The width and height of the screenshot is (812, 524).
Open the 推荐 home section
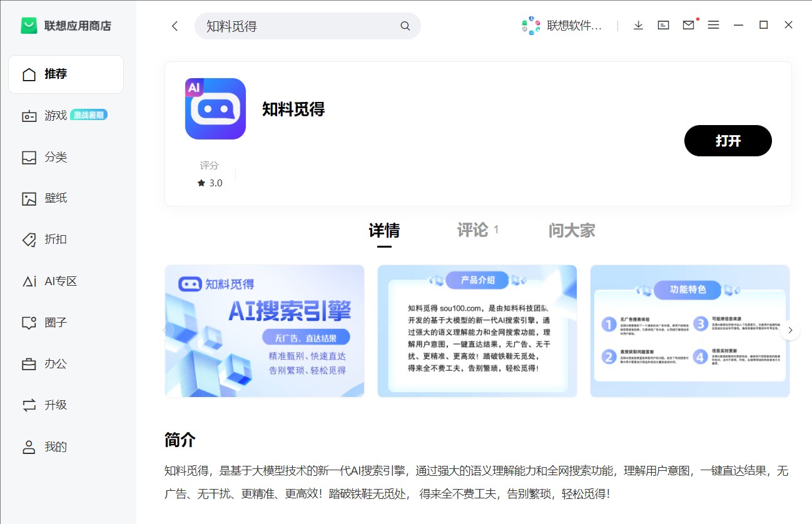(x=66, y=74)
